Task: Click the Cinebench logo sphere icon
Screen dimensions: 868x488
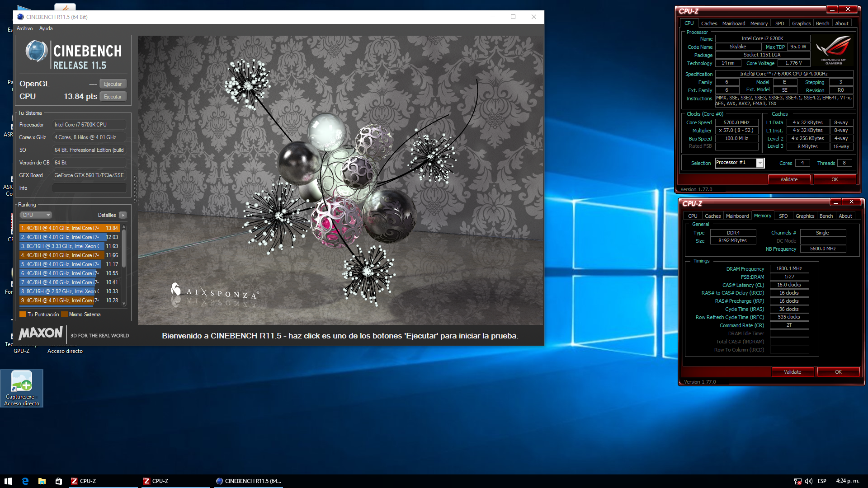Action: (x=36, y=51)
